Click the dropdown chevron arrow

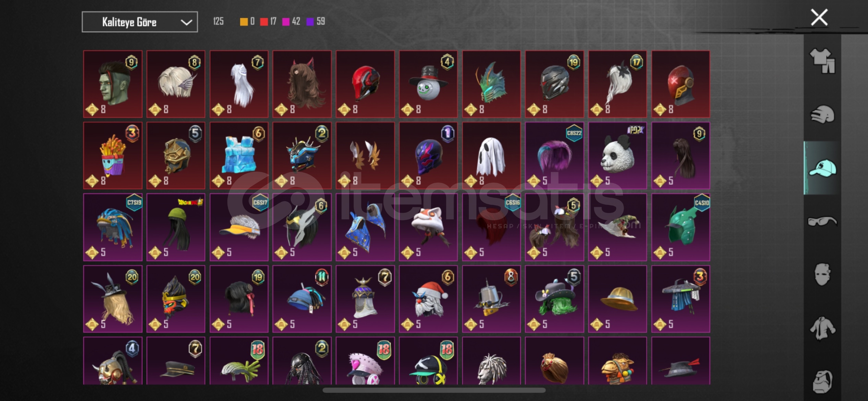(186, 22)
